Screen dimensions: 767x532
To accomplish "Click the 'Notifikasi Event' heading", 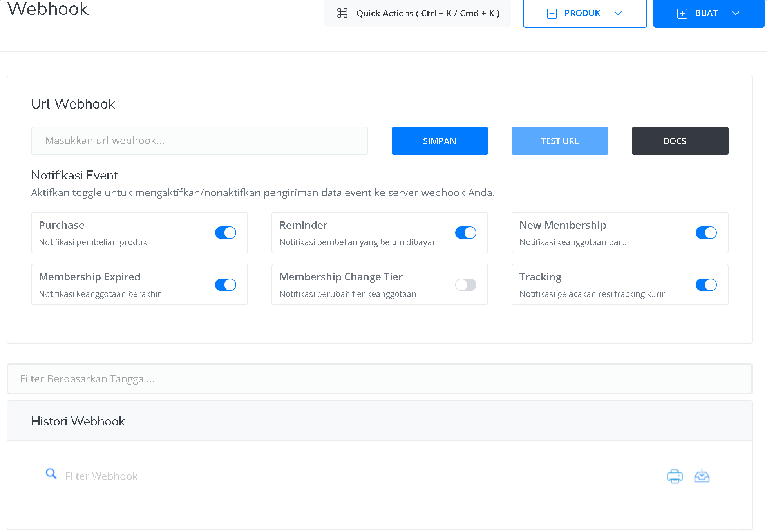I will [74, 175].
